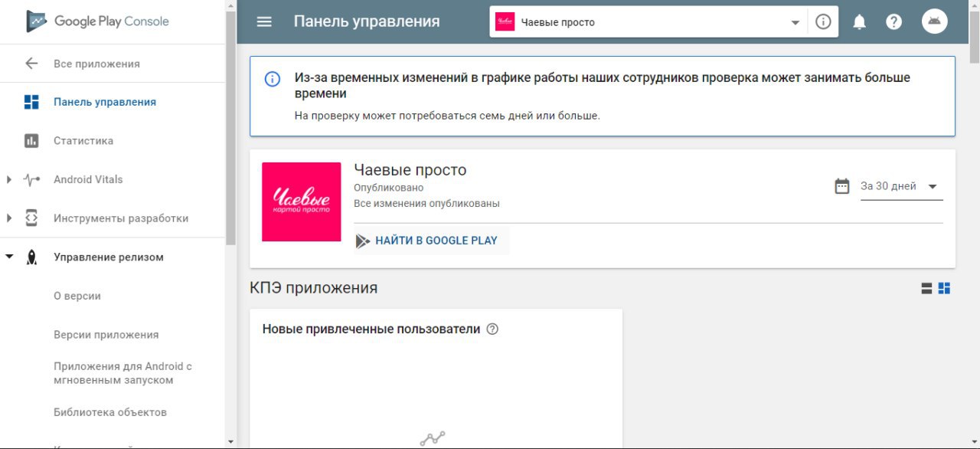Expand the Инструменты разработки section arrow
Viewport: 980px width, 449px height.
(9, 218)
